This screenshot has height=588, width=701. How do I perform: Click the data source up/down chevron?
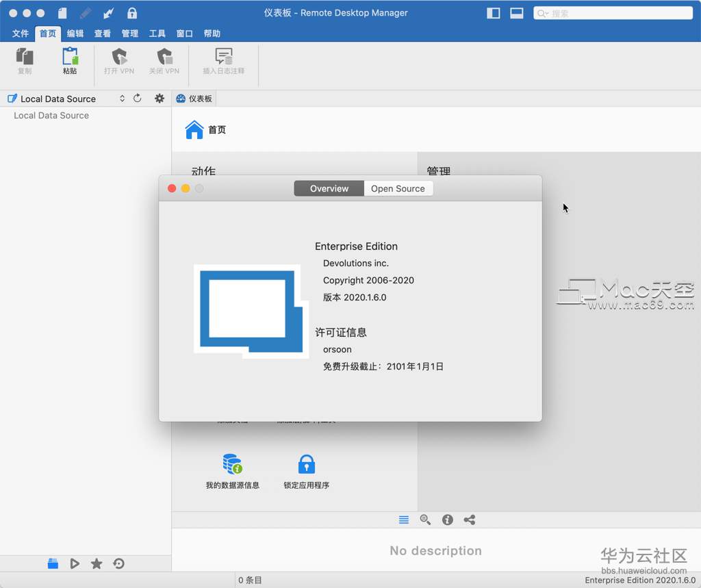(122, 99)
